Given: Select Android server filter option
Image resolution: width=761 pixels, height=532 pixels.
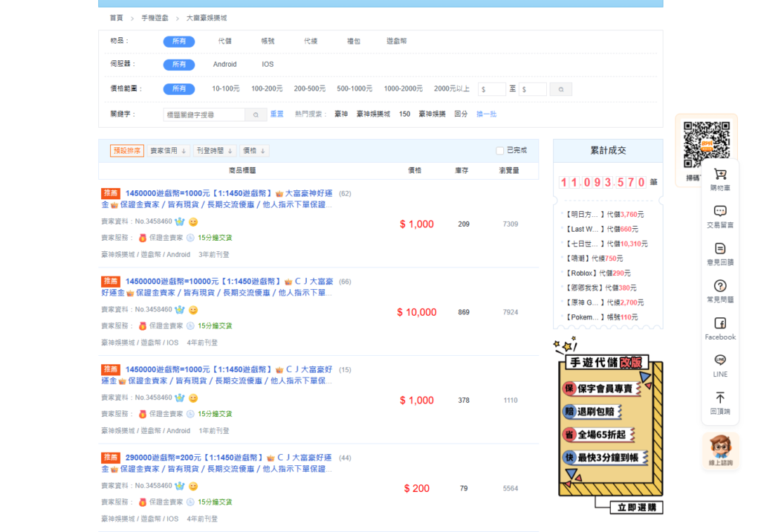Looking at the screenshot, I should (224, 65).
